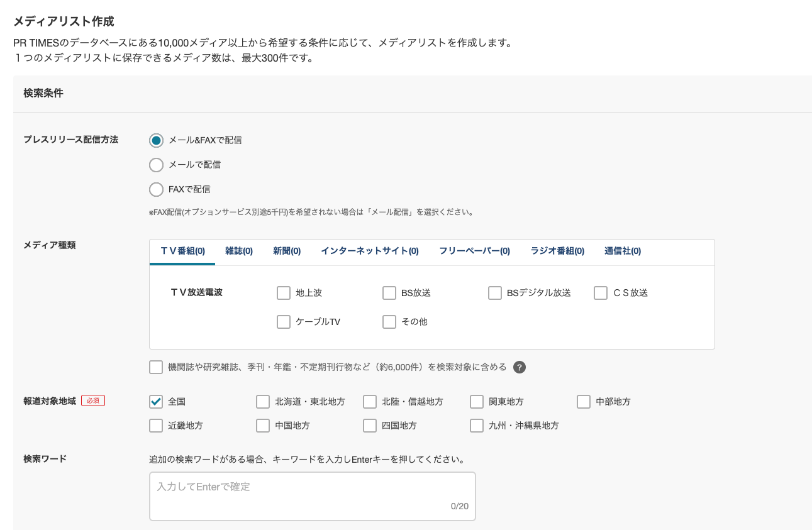Screen dimensions: 812x530
Task: Switch to 新聞(0) tab
Action: [287, 251]
